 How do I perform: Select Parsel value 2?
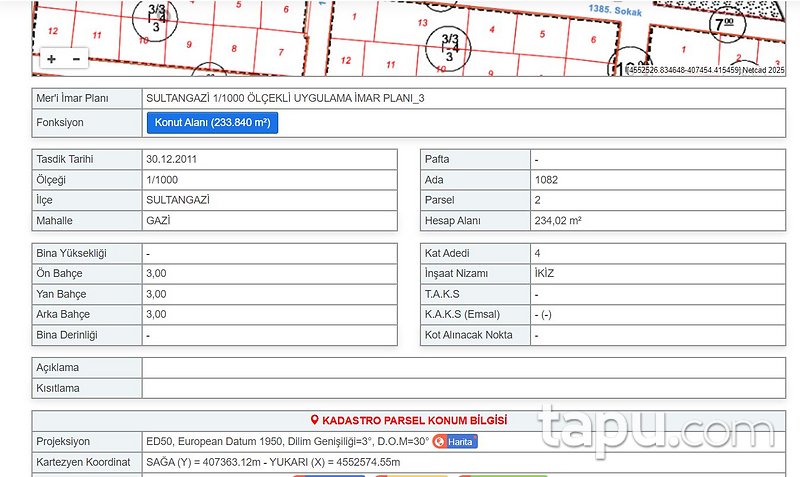537,200
